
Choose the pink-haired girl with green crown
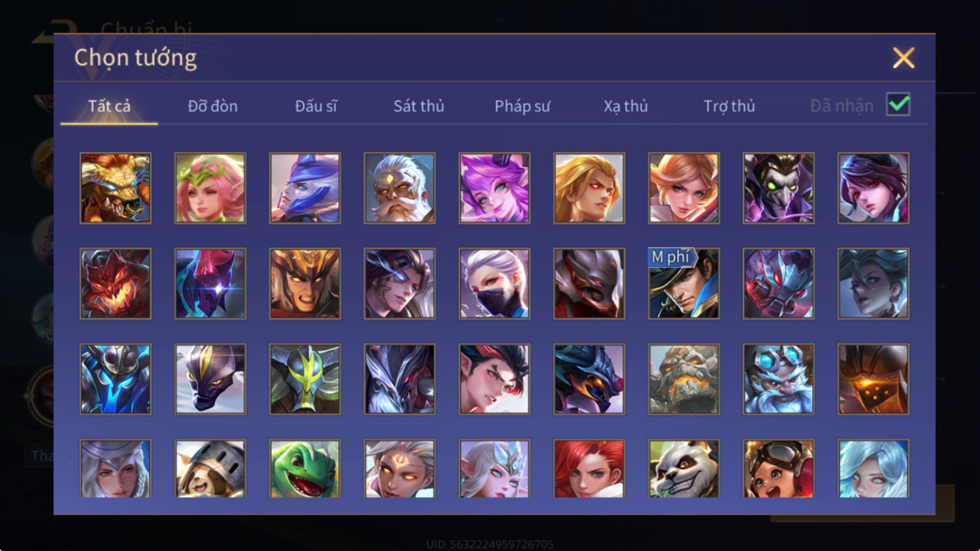coord(210,188)
